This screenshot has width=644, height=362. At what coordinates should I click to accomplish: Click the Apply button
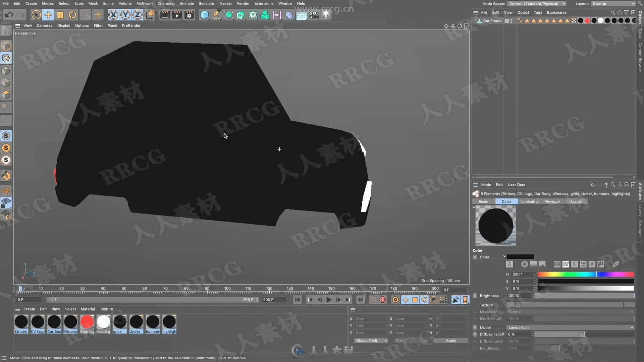pyautogui.click(x=451, y=341)
